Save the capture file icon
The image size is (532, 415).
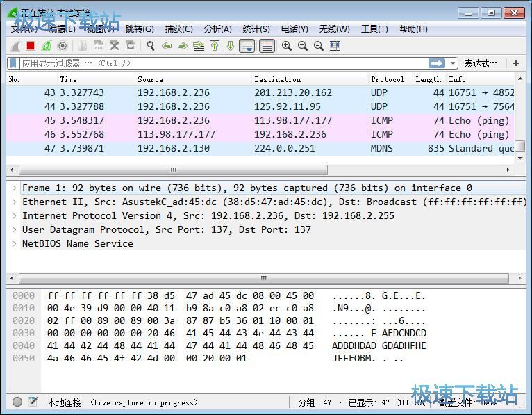point(99,46)
